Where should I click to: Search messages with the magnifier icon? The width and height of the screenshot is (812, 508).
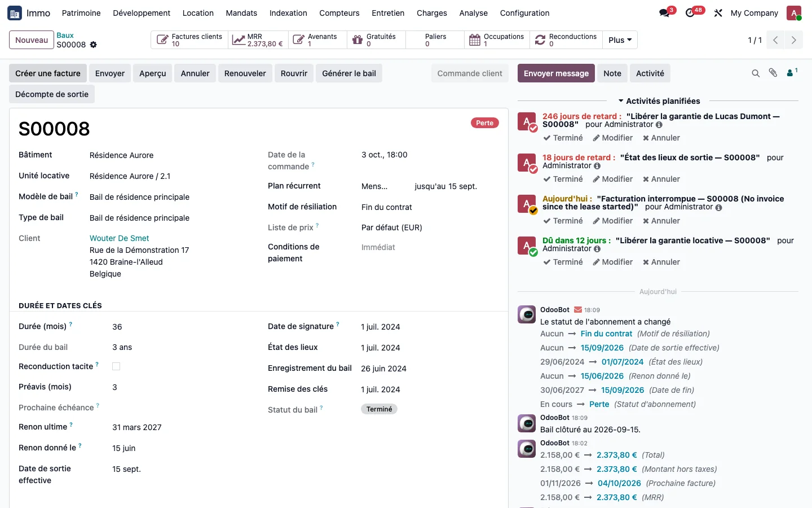[756, 73]
